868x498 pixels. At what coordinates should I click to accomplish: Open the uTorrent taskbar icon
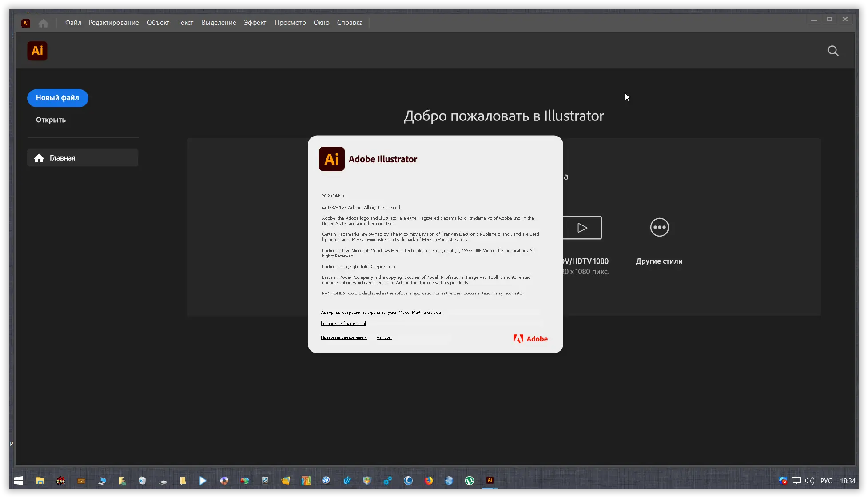(x=470, y=481)
